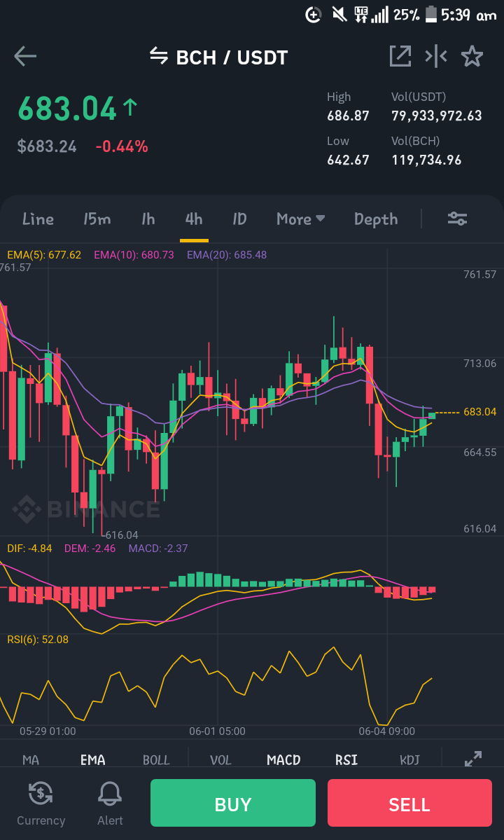Image resolution: width=504 pixels, height=840 pixels.
Task: Open the Alert bell icon
Action: pos(110,793)
